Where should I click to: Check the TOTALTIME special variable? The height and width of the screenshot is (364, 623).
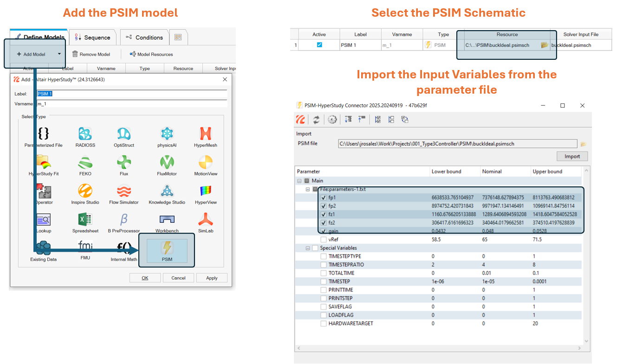point(324,273)
